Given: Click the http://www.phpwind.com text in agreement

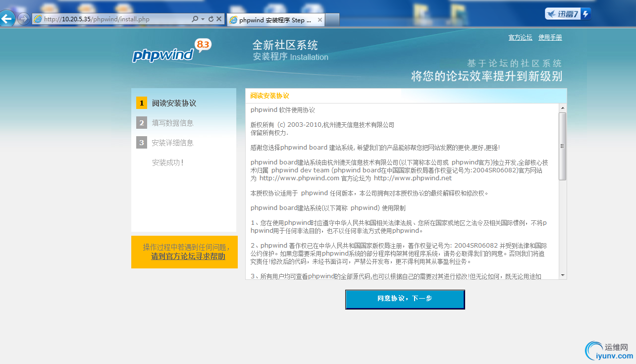Looking at the screenshot, I should [x=299, y=178].
